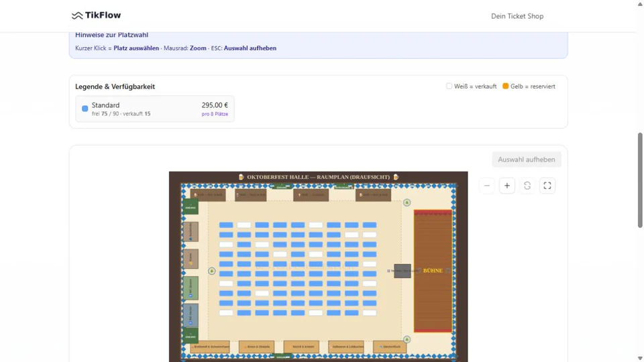Screen dimensions: 644x362
Task: Click the bold 'Zoom' hint text
Action: [198, 48]
